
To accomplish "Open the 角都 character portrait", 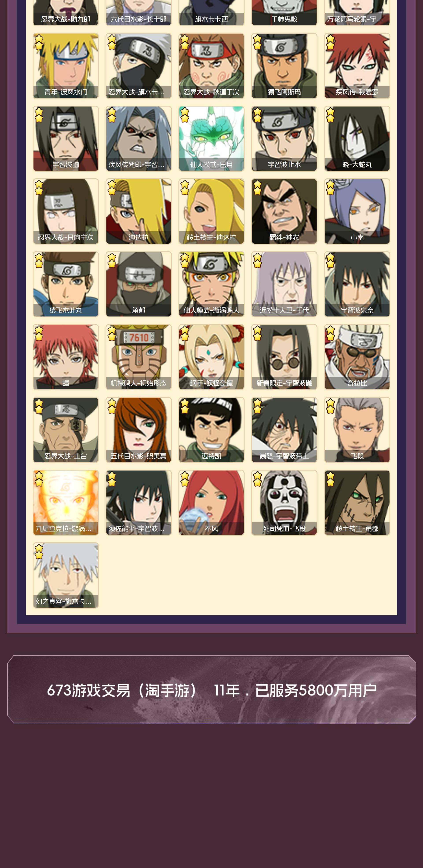I will (x=139, y=284).
